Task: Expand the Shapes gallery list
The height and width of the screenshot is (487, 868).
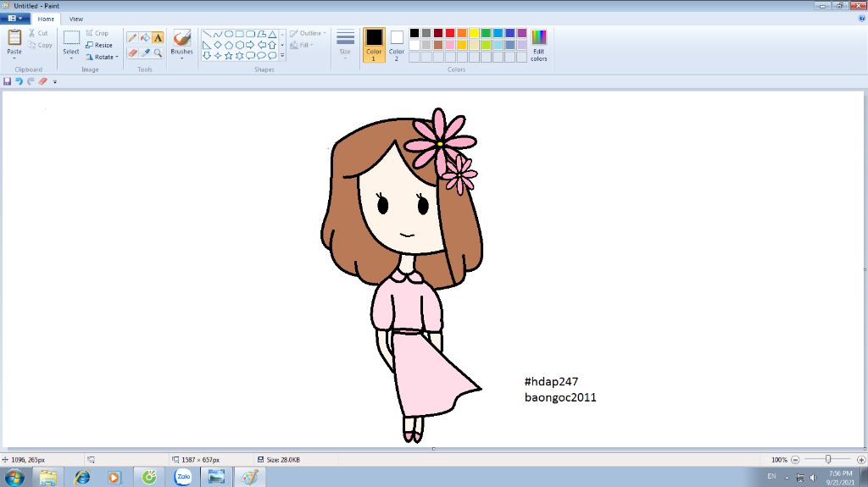Action: pos(282,56)
